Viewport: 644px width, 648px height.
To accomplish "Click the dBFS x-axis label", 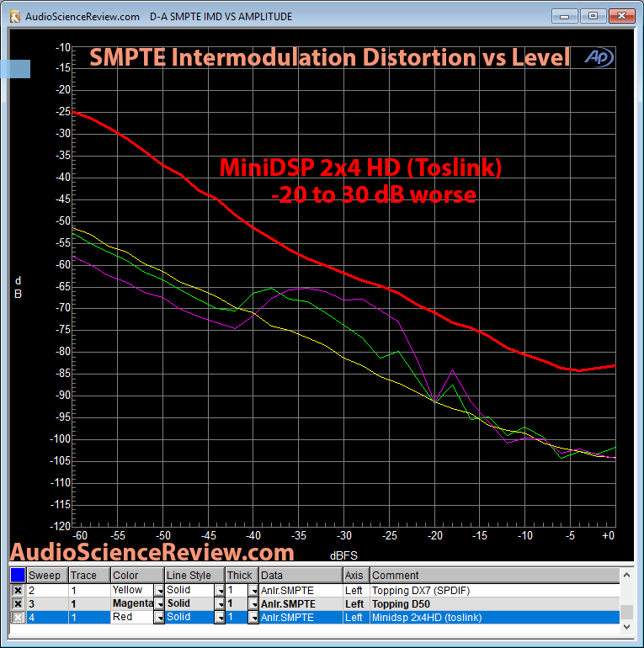I will tap(343, 555).
